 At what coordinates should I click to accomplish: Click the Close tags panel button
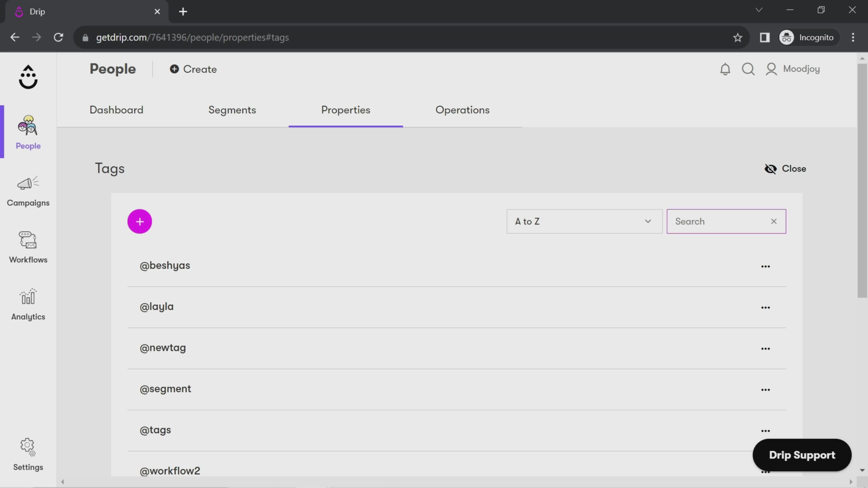[786, 169]
